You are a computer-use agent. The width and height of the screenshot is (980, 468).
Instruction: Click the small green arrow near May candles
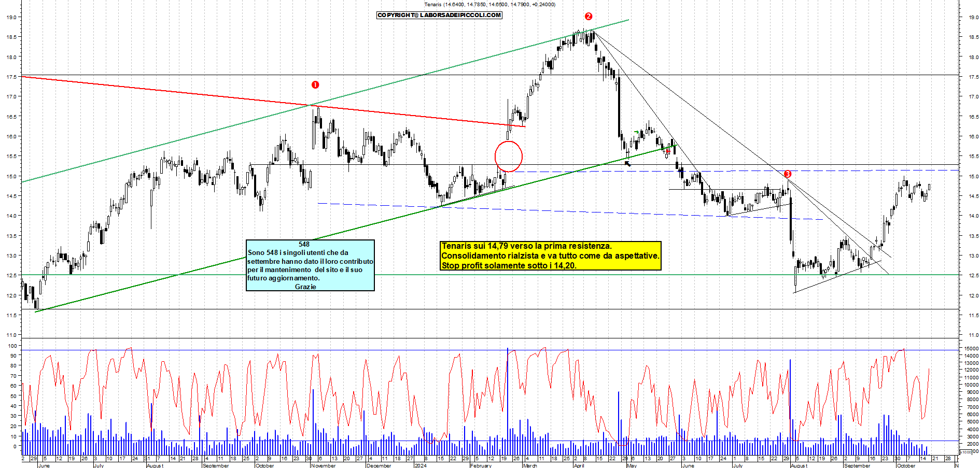click(636, 132)
